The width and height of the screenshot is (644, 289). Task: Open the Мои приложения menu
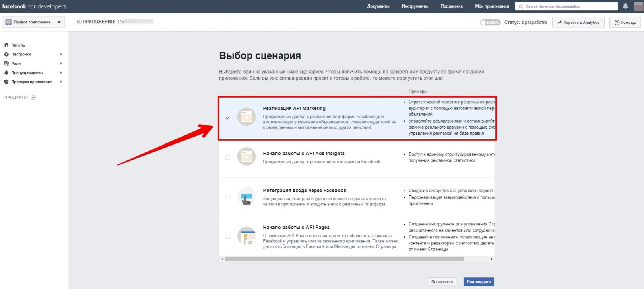492,6
